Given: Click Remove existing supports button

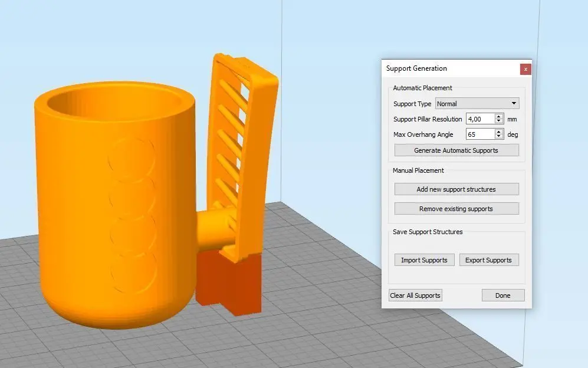Looking at the screenshot, I should [456, 209].
